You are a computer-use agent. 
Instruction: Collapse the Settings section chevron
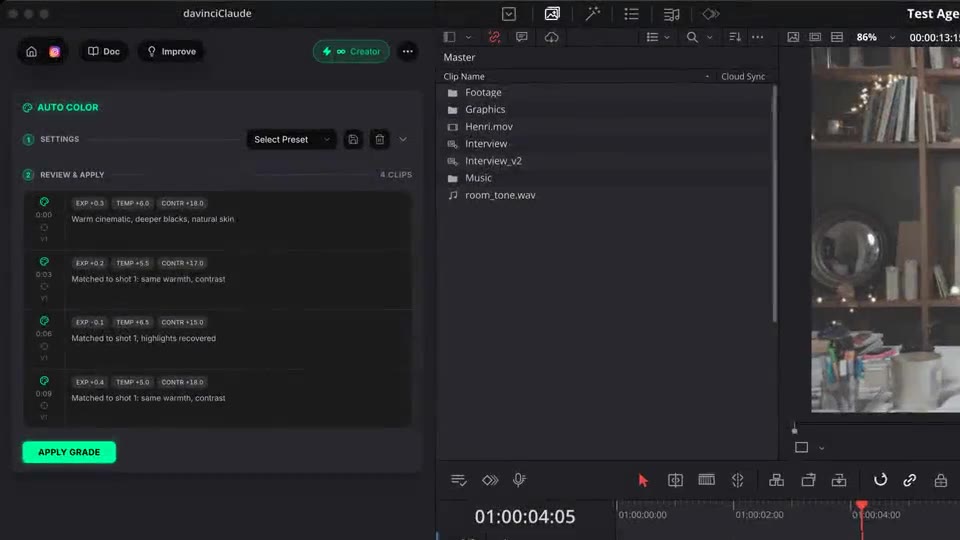point(403,140)
